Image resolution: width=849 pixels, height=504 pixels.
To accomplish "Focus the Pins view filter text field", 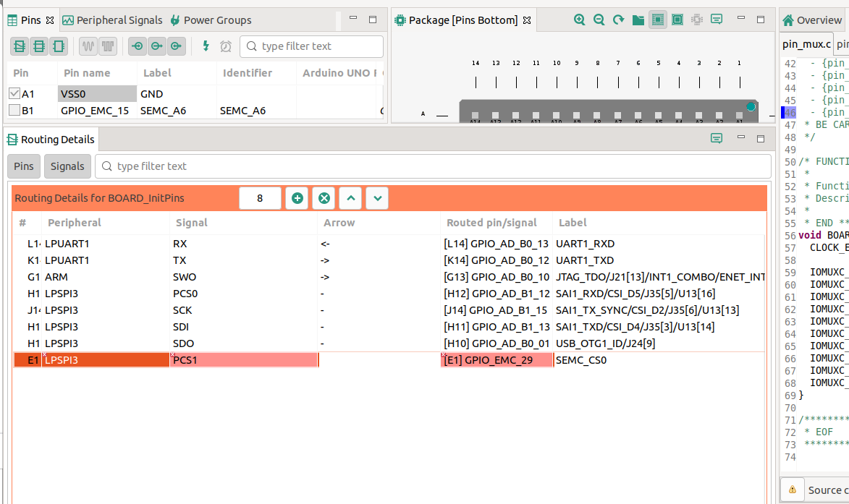I will pos(311,46).
